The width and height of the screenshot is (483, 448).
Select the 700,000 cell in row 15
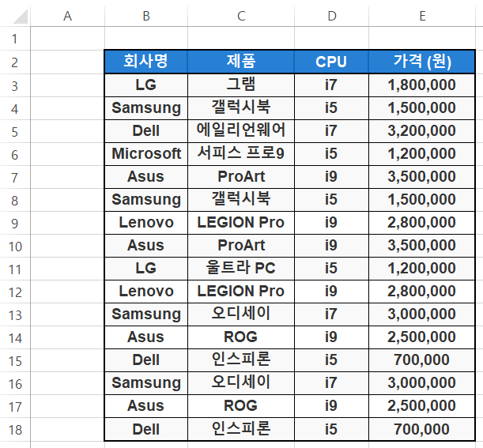coord(422,360)
